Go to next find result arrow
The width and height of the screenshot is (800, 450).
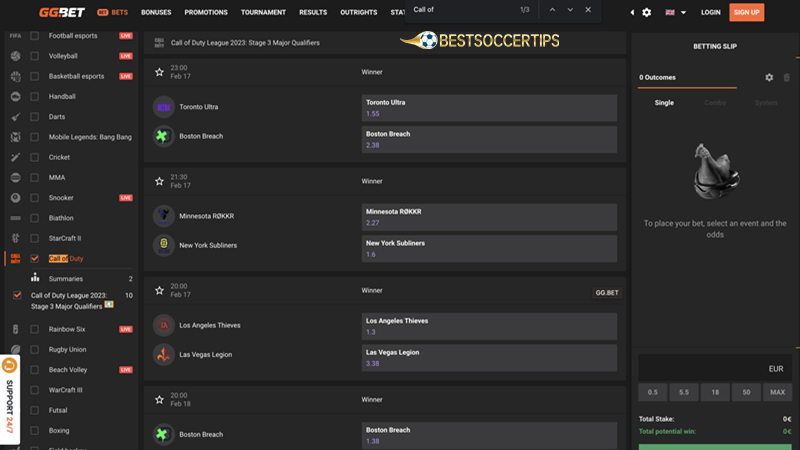pos(570,10)
